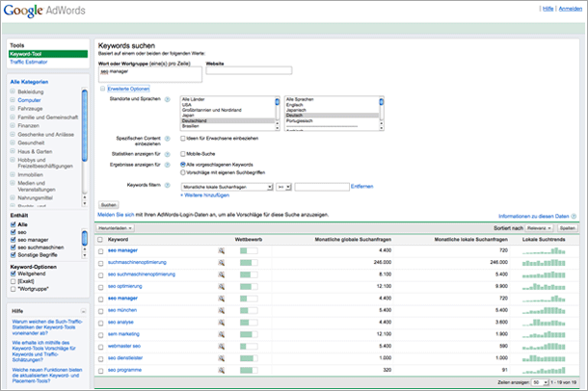Select Keyword-Tool in Tools menu
The width and height of the screenshot is (588, 391).
click(x=48, y=54)
